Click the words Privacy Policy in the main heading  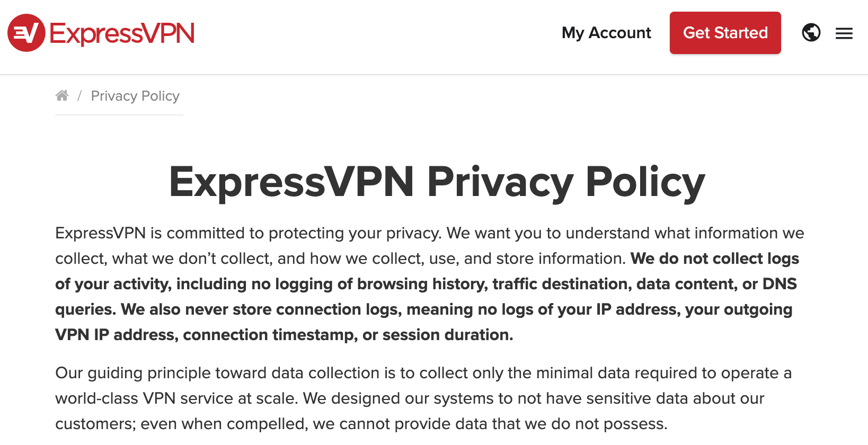pos(565,182)
